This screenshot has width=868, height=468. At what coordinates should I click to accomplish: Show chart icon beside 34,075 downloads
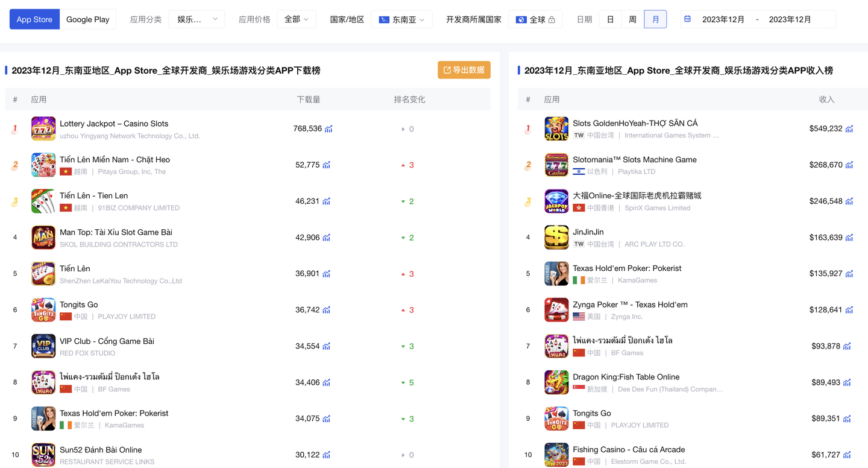pos(326,419)
